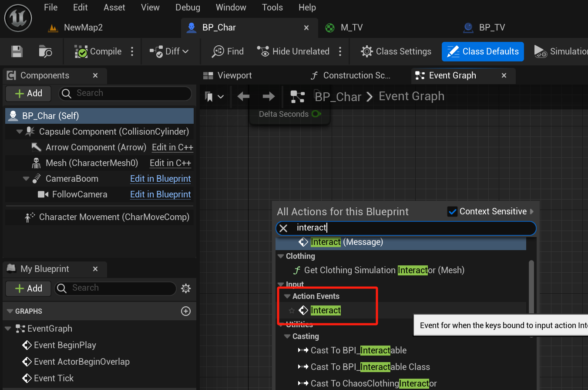Click the Unreal Engine logo icon
This screenshot has width=588, height=390.
[19, 18]
